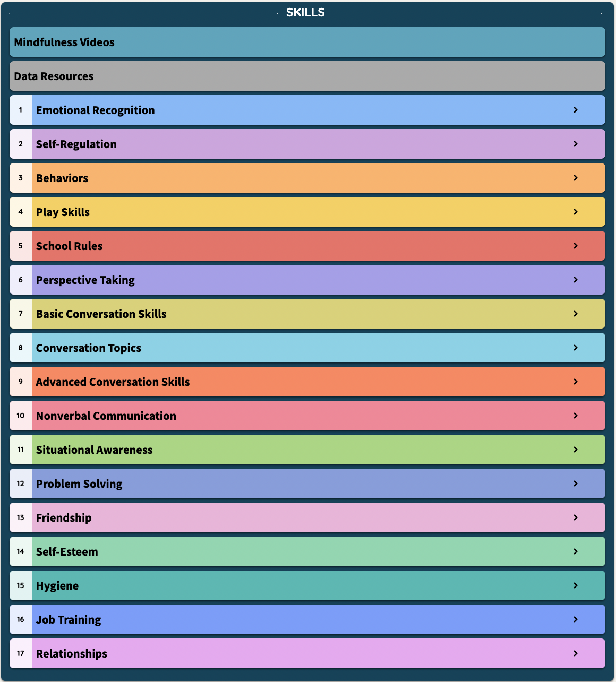The width and height of the screenshot is (616, 682).
Task: Click the School Rules chevron icon
Action: pos(576,246)
